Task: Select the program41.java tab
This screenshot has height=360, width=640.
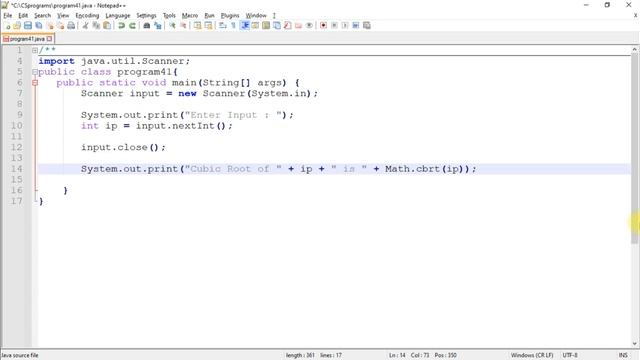Action: (x=27, y=39)
